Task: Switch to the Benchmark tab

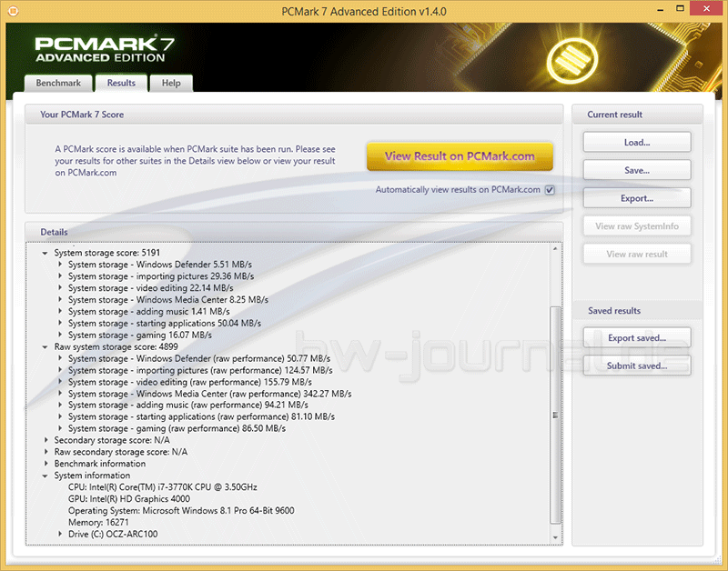Action: pyautogui.click(x=57, y=83)
